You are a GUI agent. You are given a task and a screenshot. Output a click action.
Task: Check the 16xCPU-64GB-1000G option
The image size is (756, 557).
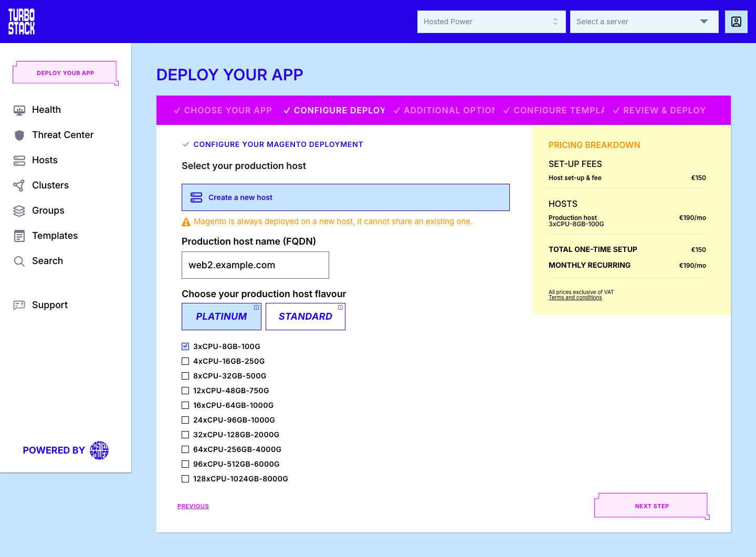pos(185,405)
